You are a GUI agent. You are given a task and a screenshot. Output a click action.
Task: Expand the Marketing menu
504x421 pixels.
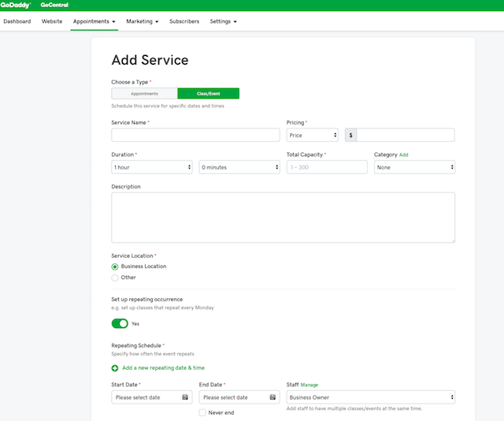pos(143,21)
